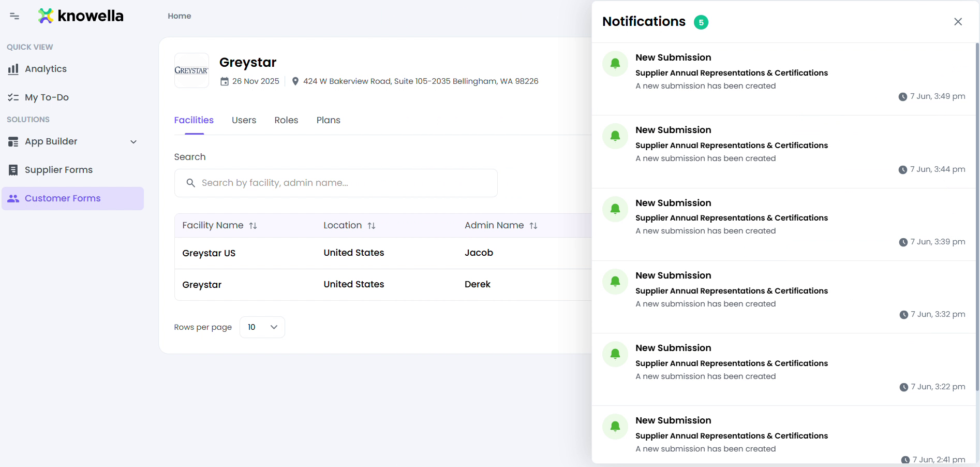Click the My To-Do checklist icon
The width and height of the screenshot is (980, 467).
[x=13, y=97]
